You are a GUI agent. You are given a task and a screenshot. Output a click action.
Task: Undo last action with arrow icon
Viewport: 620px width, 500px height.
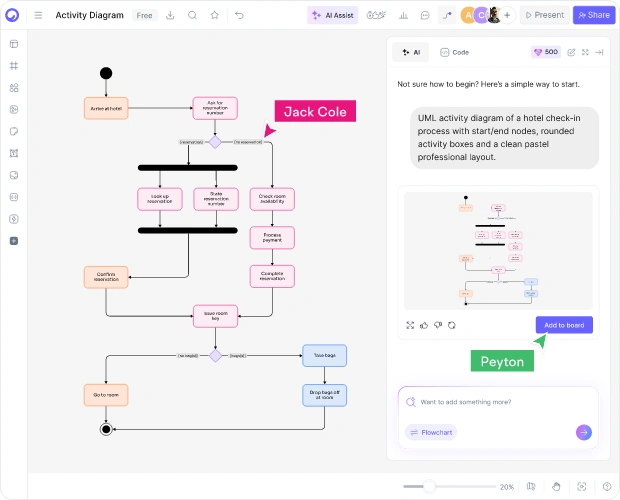tap(239, 15)
